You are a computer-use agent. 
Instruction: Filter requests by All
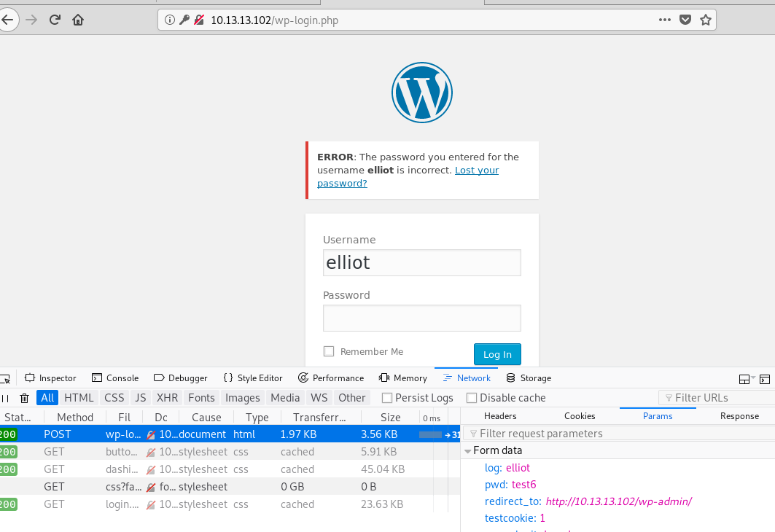coord(47,398)
